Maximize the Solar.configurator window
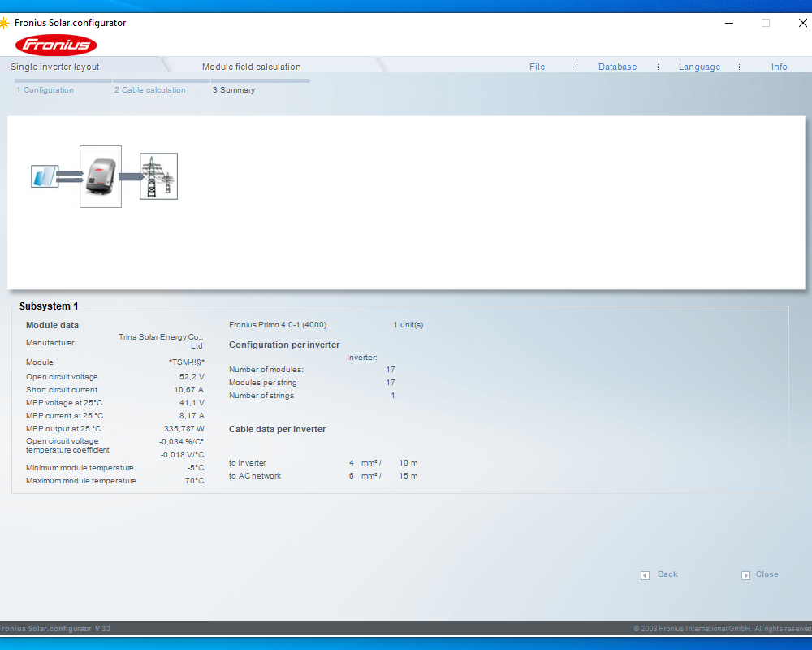Viewport: 812px width, 650px height. pos(765,23)
